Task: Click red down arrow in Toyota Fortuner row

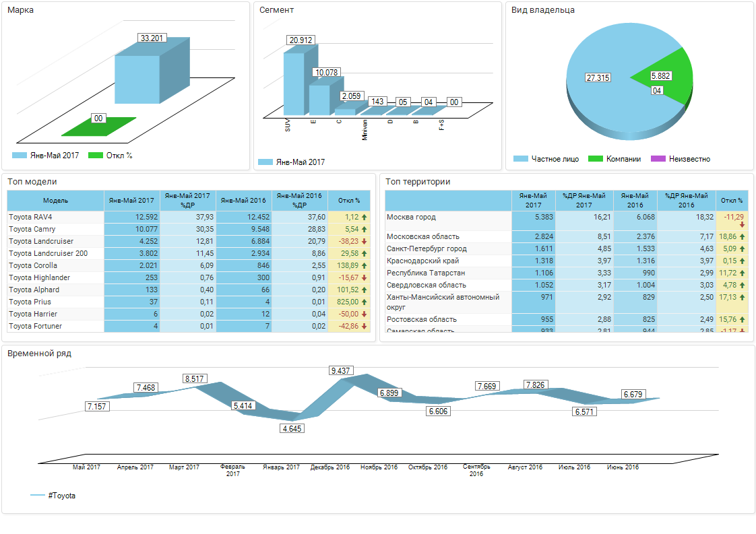Action: point(365,327)
